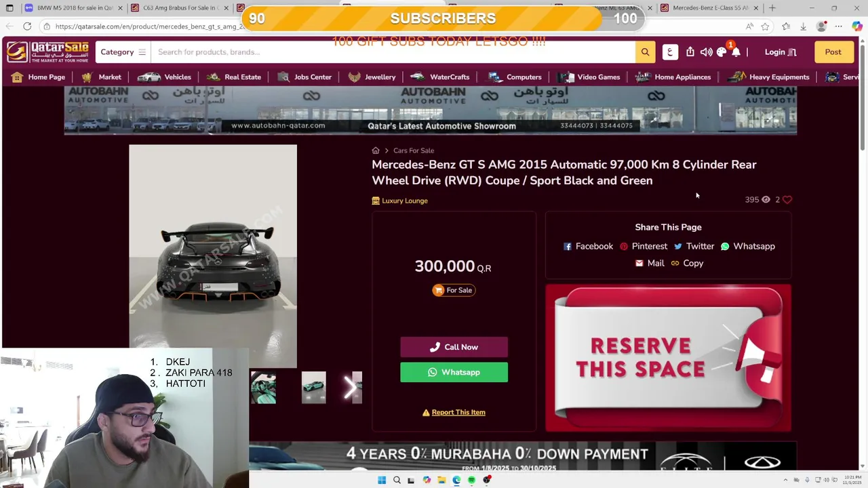
Task: Open the Jobs Center nav item
Action: coord(304,77)
